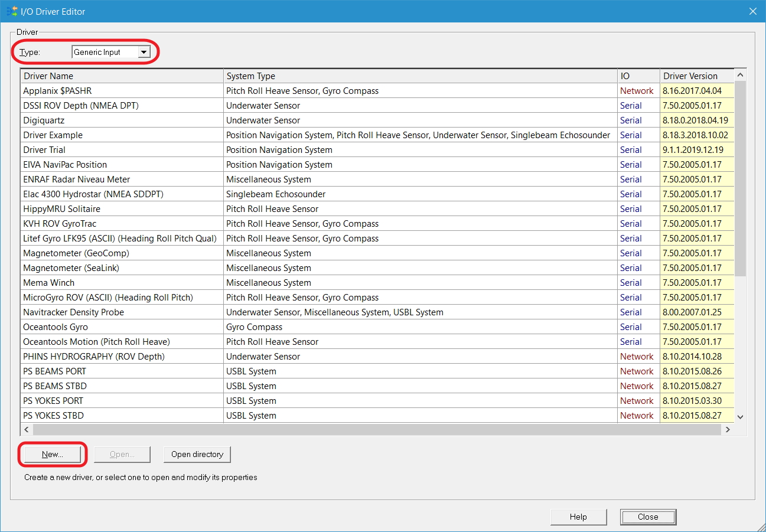Sort by System Type column header
The height and width of the screenshot is (532, 766).
click(419, 76)
